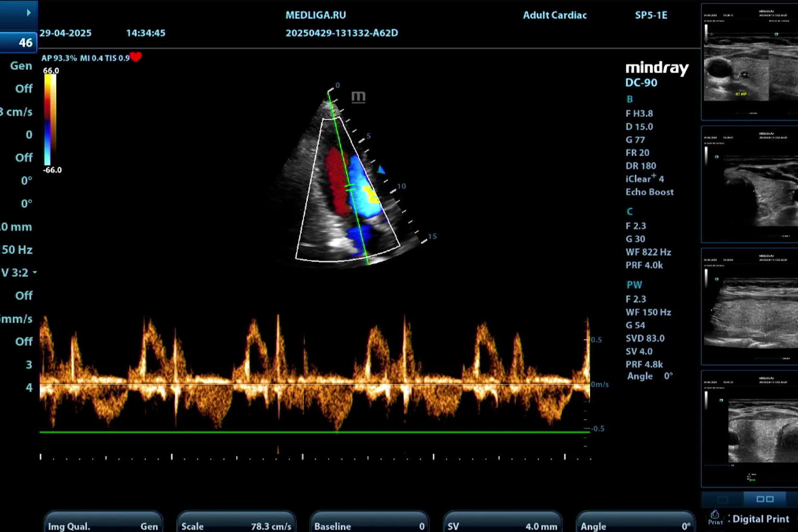Click the probe orientation 'm' marker
The width and height of the screenshot is (798, 532).
358,97
